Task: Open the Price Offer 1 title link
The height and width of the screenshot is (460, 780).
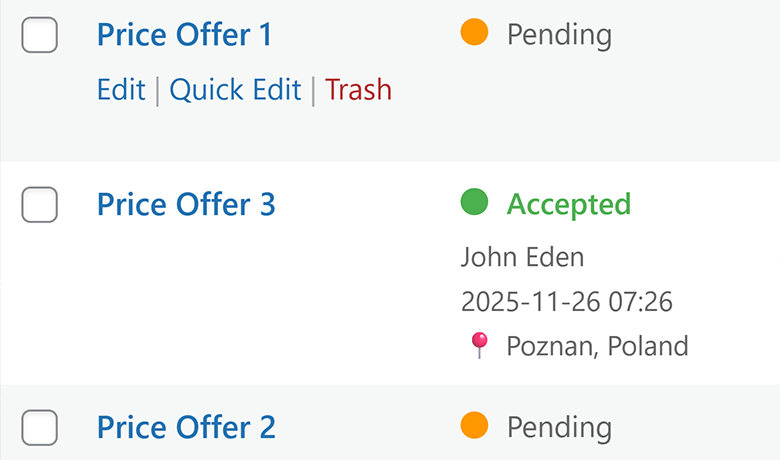Action: coord(184,35)
